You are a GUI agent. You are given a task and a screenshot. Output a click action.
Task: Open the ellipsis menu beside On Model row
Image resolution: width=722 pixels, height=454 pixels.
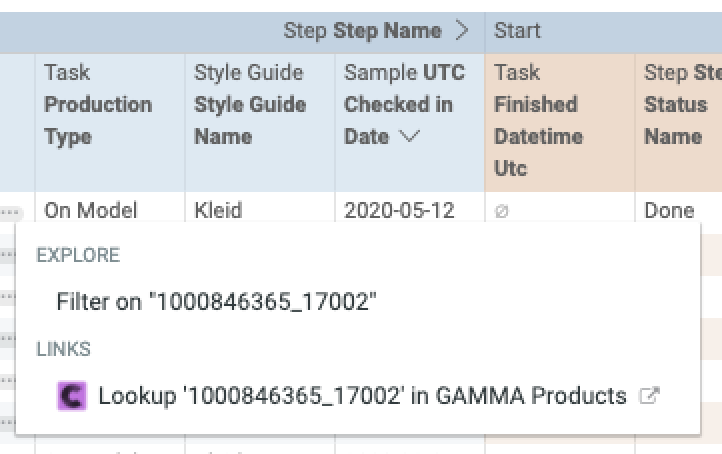point(10,212)
